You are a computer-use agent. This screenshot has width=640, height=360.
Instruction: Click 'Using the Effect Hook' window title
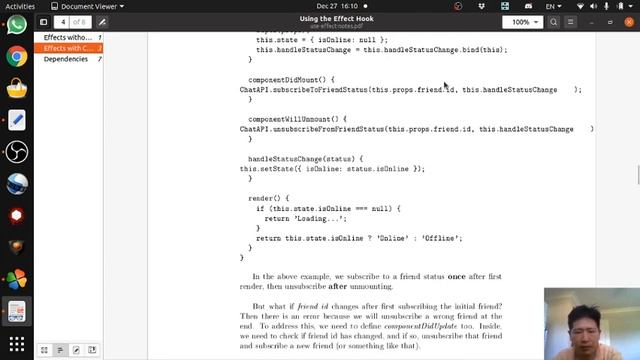coord(336,18)
